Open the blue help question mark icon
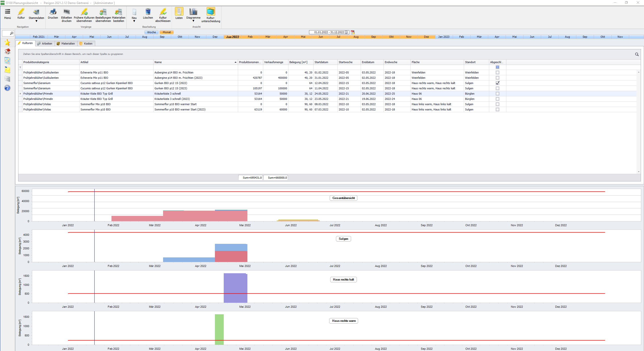 point(7,88)
